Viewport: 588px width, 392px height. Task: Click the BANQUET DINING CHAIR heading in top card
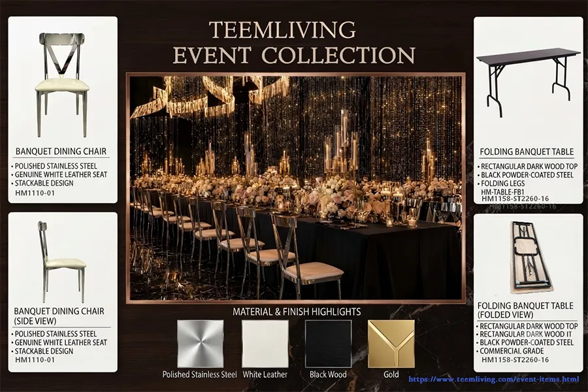coord(61,151)
